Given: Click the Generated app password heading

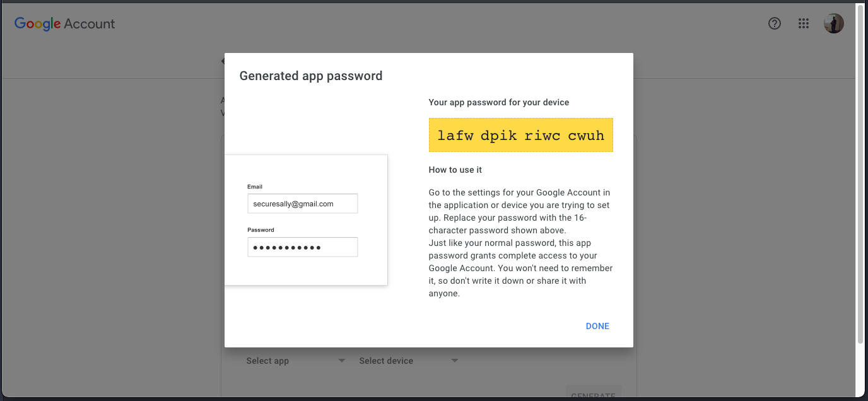Looking at the screenshot, I should click(311, 76).
